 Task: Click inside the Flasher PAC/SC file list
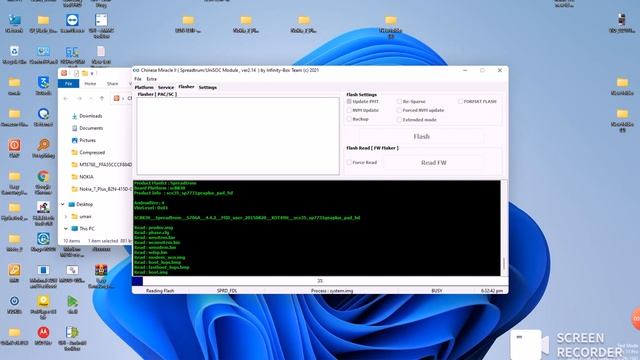click(238, 136)
